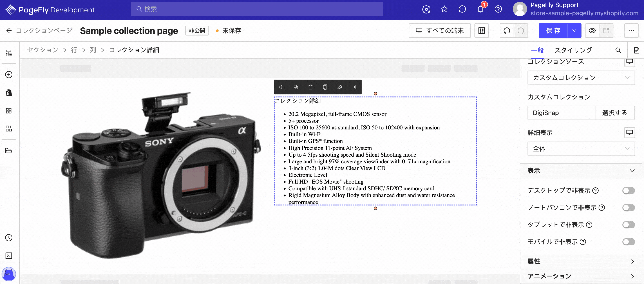Open the すべての端末 device selector
Viewport: 644px width, 284px height.
pyautogui.click(x=440, y=31)
